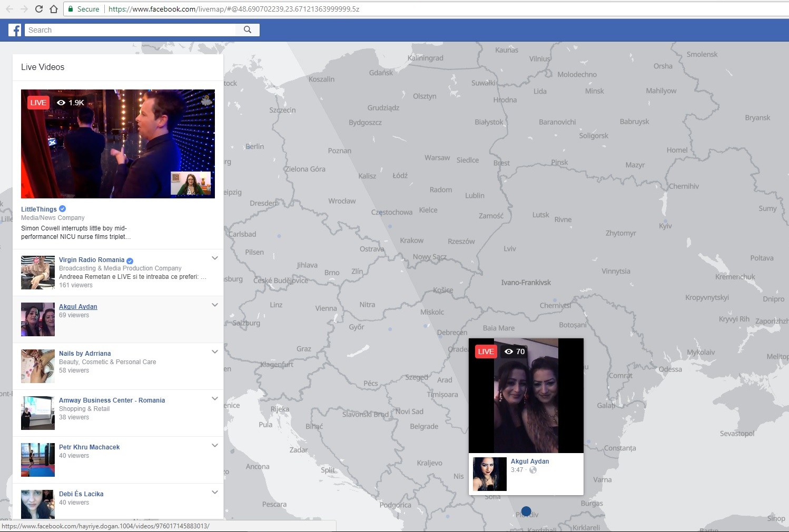Click Petr Khru Machacek thumbnail
This screenshot has width=789, height=532.
(x=38, y=460)
